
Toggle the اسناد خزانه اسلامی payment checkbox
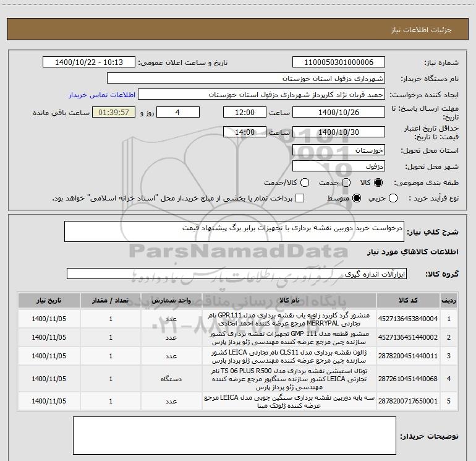click(300, 199)
